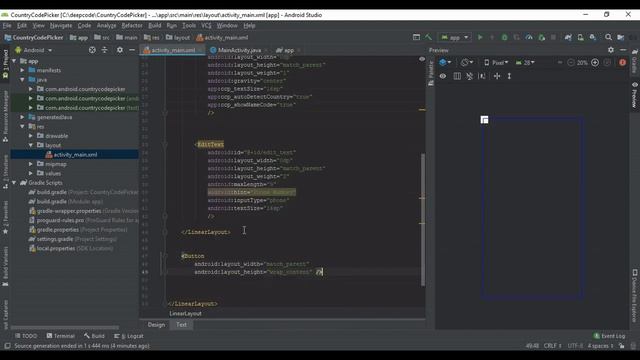Open the Terminal tool window
Viewport: 640px width, 360px height.
[x=61, y=336]
